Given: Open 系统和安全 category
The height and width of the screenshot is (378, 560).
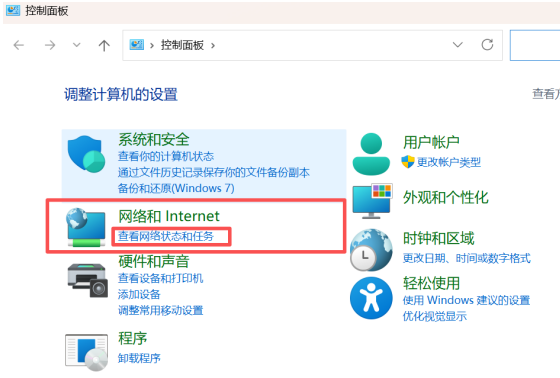Looking at the screenshot, I should coord(154,139).
